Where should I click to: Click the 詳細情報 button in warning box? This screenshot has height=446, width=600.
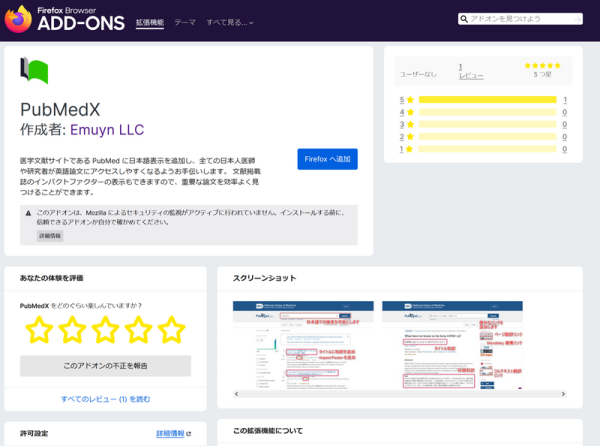coord(50,236)
